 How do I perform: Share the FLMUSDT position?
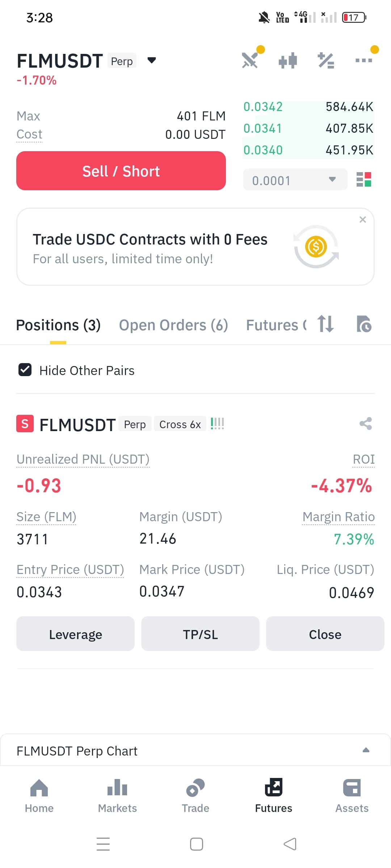pos(366,424)
